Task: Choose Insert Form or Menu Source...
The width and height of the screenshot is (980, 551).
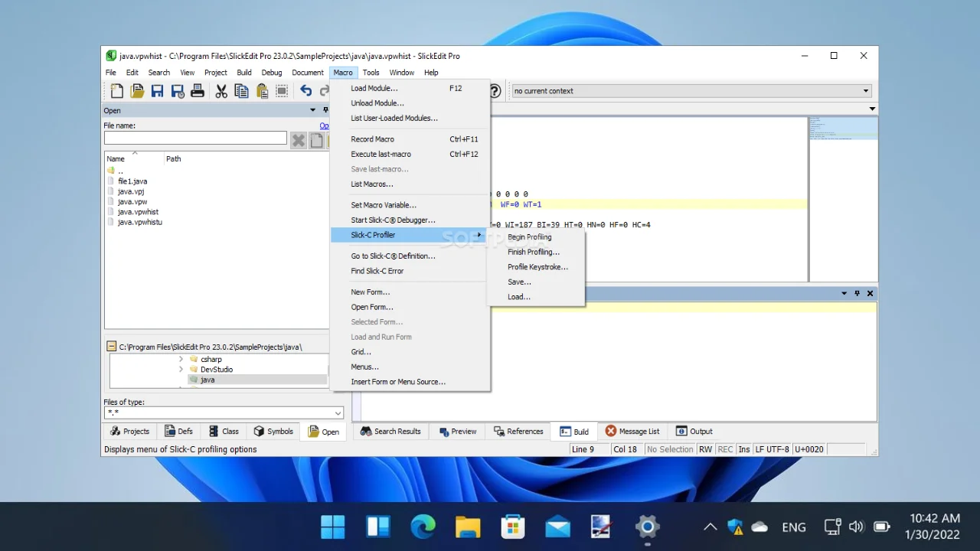Action: 410,382
